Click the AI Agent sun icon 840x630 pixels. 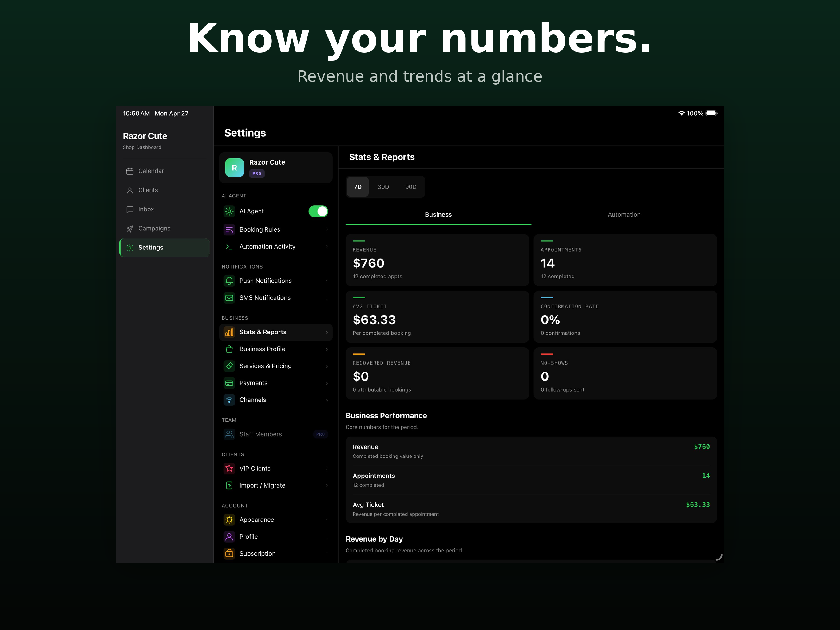click(x=229, y=211)
